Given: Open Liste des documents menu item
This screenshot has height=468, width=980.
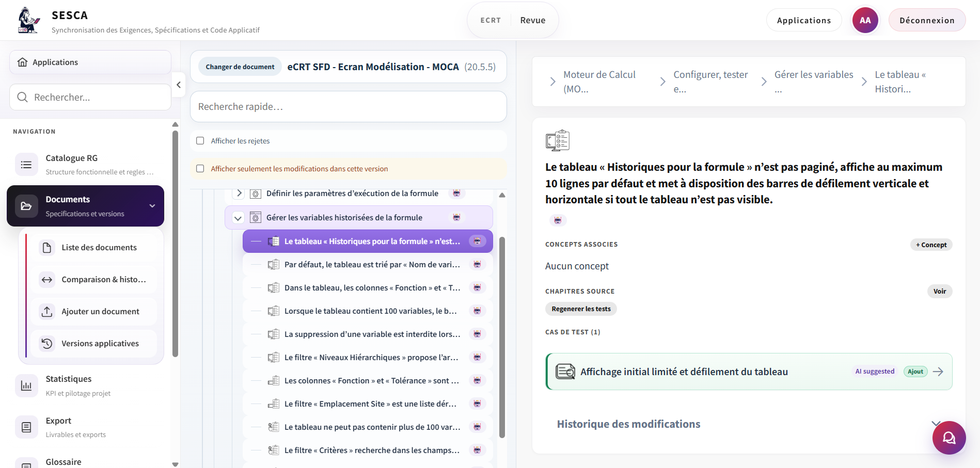Looking at the screenshot, I should (x=93, y=248).
